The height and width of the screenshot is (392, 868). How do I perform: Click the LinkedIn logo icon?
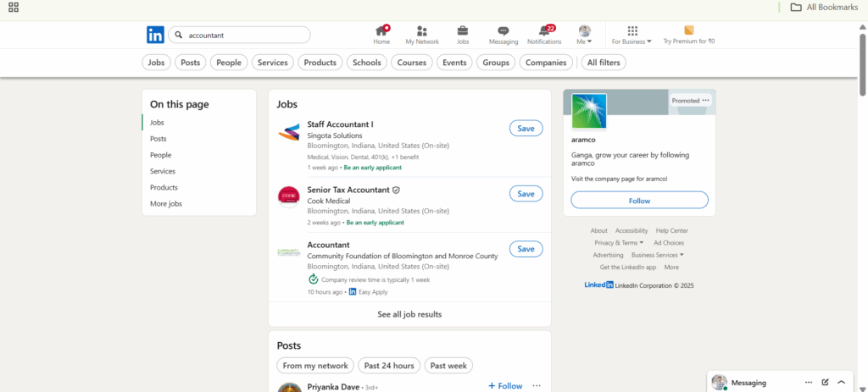(155, 35)
